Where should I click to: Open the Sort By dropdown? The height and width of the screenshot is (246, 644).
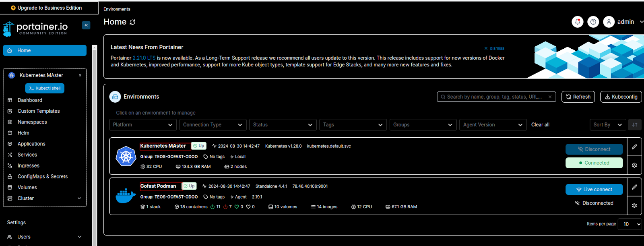(608, 125)
